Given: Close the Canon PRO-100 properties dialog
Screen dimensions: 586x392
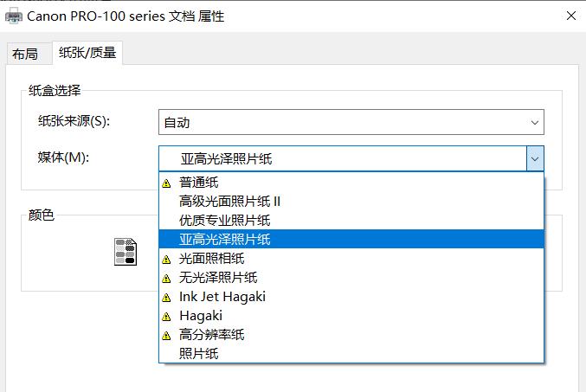Looking at the screenshot, I should pyautogui.click(x=571, y=16).
